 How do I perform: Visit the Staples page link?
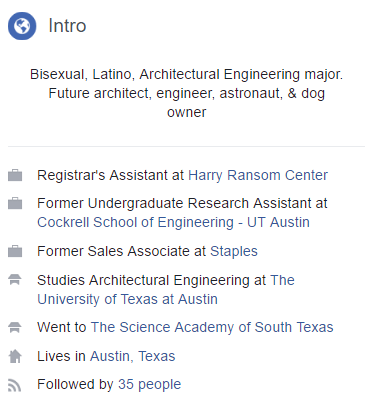pyautogui.click(x=234, y=251)
